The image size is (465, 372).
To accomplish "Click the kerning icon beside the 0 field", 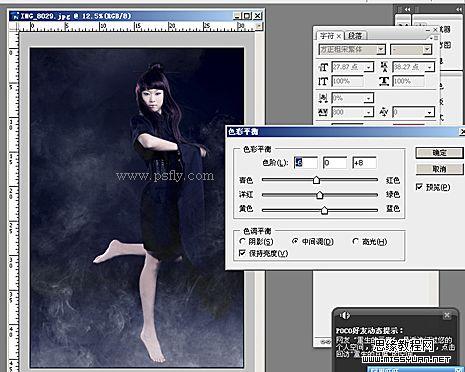I will coord(384,112).
